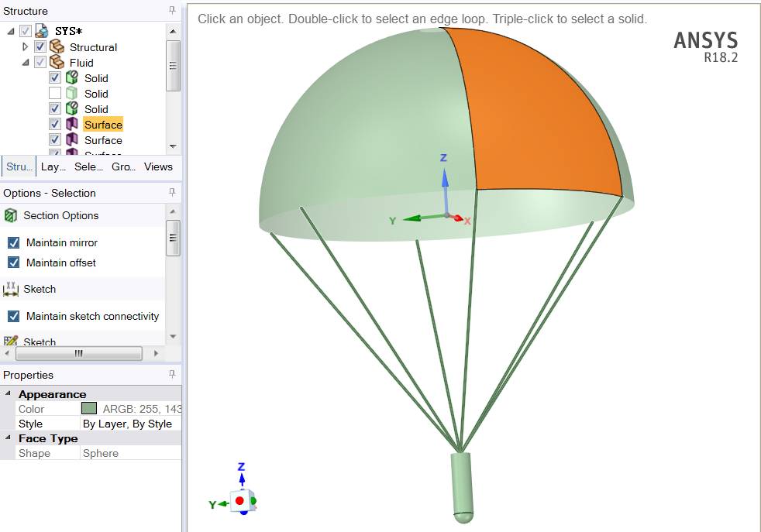Collapse the Fluid tree node
The width and height of the screenshot is (761, 532).
pos(26,63)
